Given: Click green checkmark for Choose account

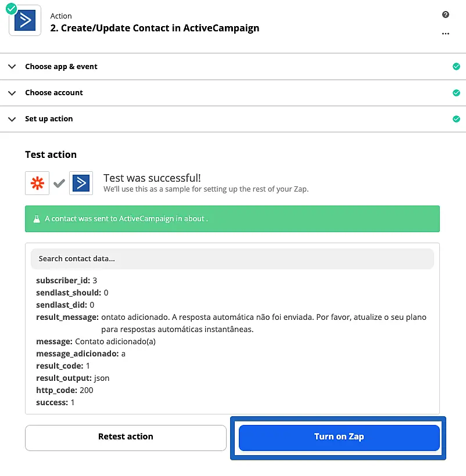Looking at the screenshot, I should [x=456, y=93].
